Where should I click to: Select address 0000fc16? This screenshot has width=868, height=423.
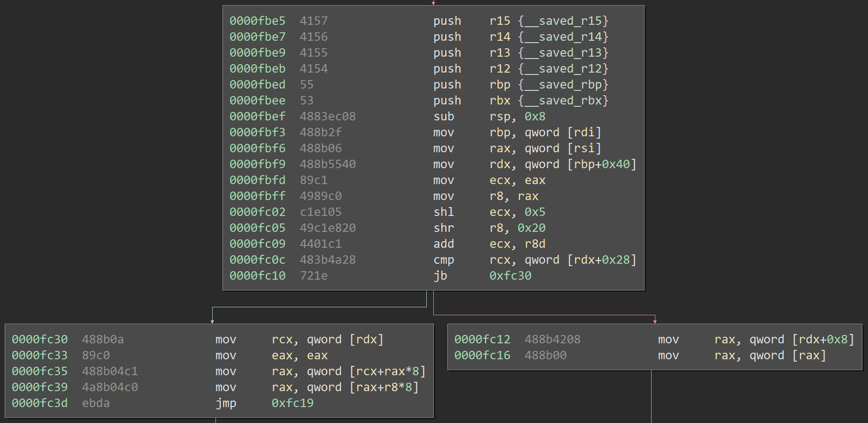[482, 356]
